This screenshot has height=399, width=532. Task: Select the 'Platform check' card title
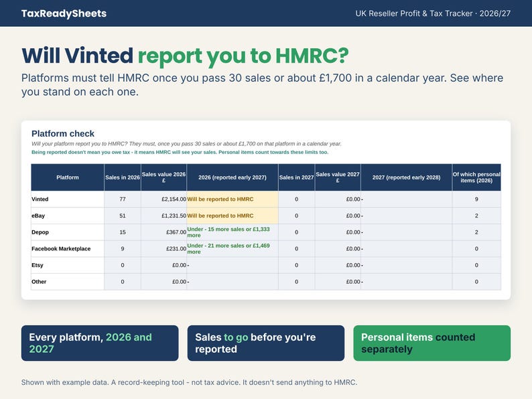tap(63, 134)
